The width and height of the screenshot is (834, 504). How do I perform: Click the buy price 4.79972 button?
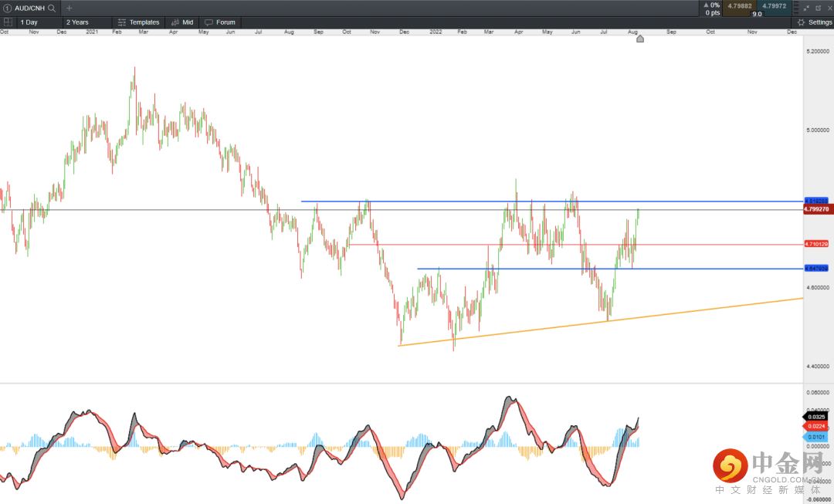tap(774, 7)
